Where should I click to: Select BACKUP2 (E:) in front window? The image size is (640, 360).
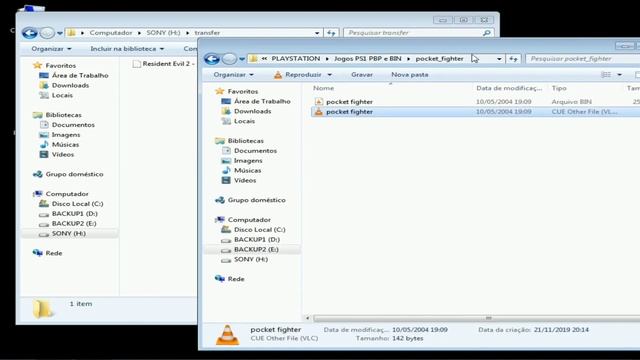[x=256, y=249]
